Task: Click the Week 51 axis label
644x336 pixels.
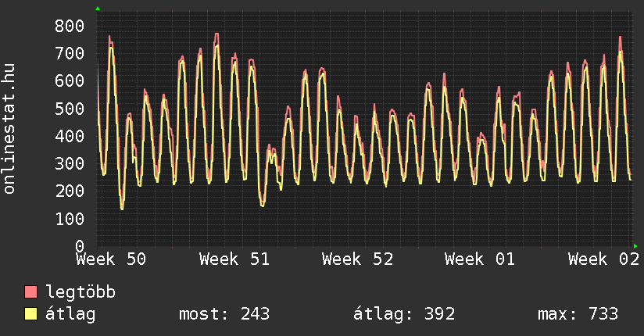Action: tap(234, 259)
